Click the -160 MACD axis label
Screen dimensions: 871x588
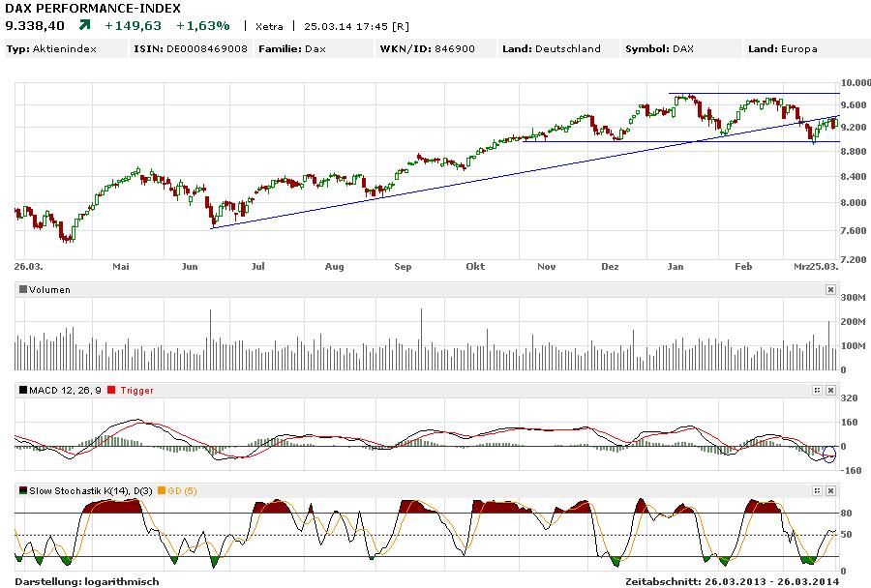pyautogui.click(x=851, y=470)
